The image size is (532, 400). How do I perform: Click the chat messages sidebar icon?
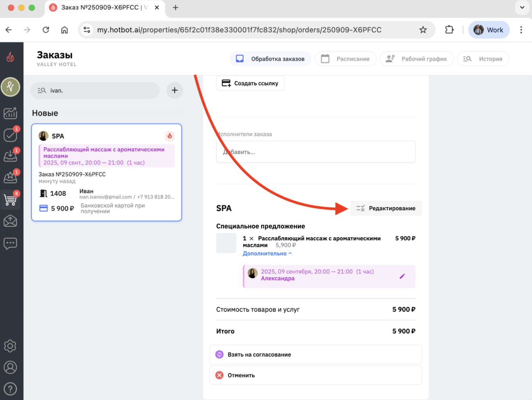10,243
